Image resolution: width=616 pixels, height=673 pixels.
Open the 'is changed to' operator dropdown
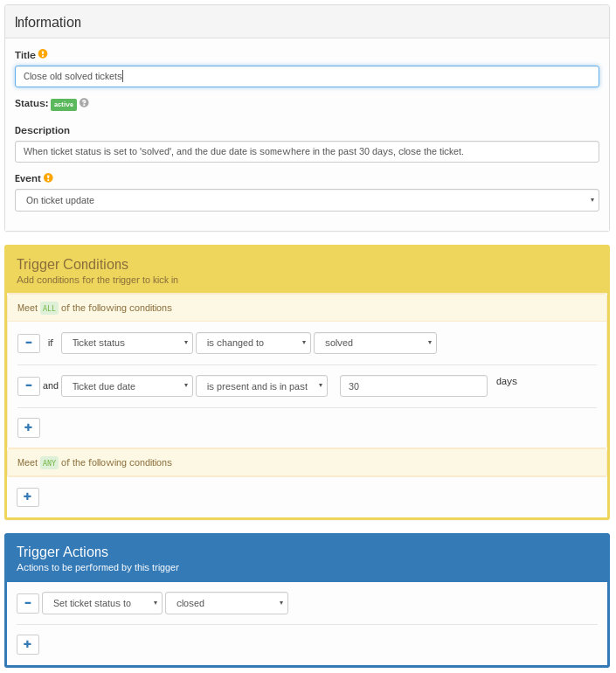click(x=253, y=343)
